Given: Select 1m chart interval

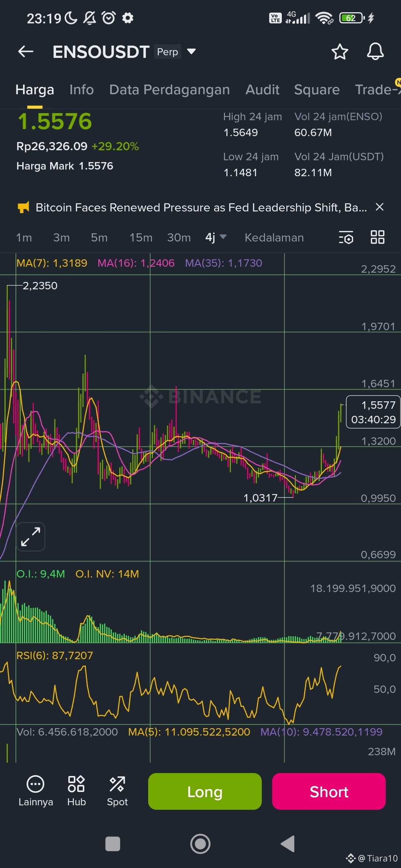Looking at the screenshot, I should [x=24, y=237].
